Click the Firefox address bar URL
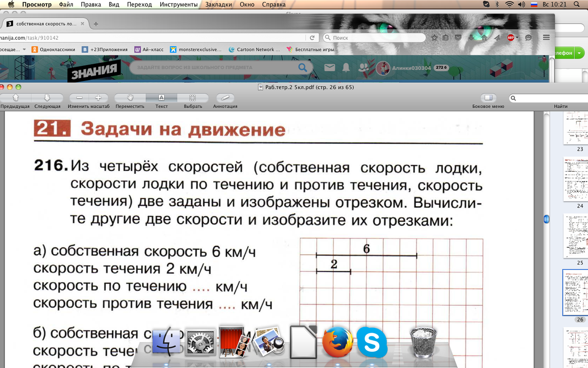588x368 pixels. pyautogui.click(x=152, y=37)
